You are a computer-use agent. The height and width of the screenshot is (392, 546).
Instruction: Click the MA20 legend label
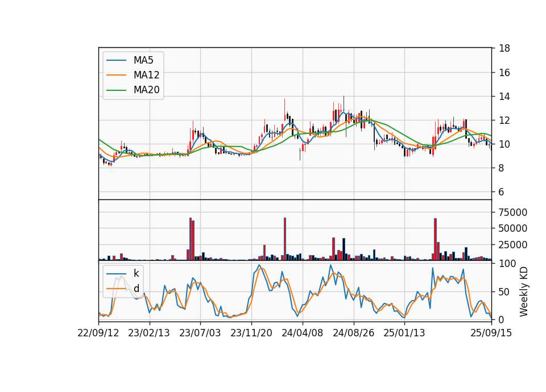point(146,90)
